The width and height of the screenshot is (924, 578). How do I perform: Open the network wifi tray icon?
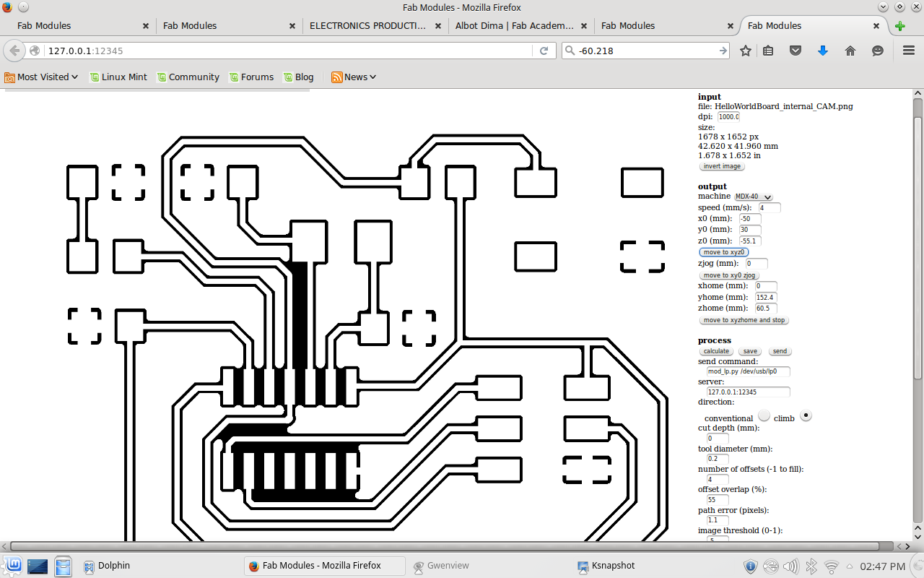click(832, 566)
